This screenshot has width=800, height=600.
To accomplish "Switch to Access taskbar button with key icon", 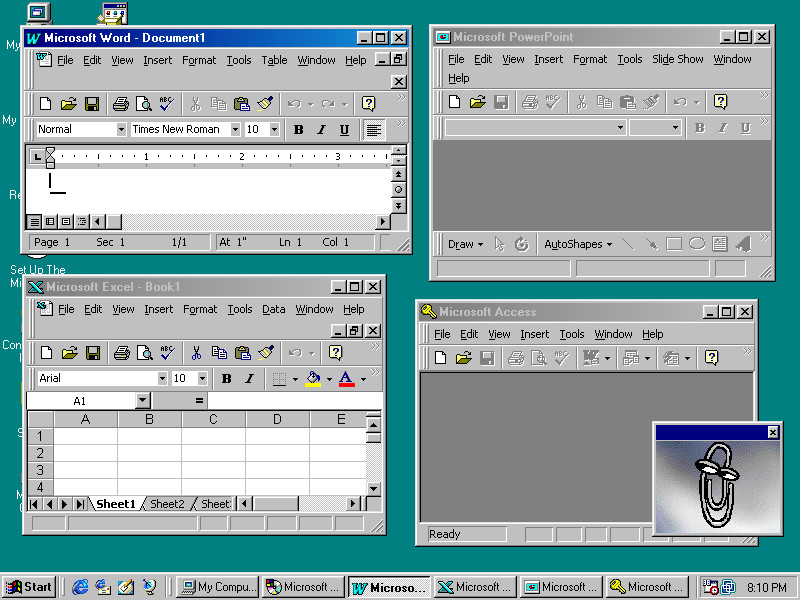I will (647, 587).
